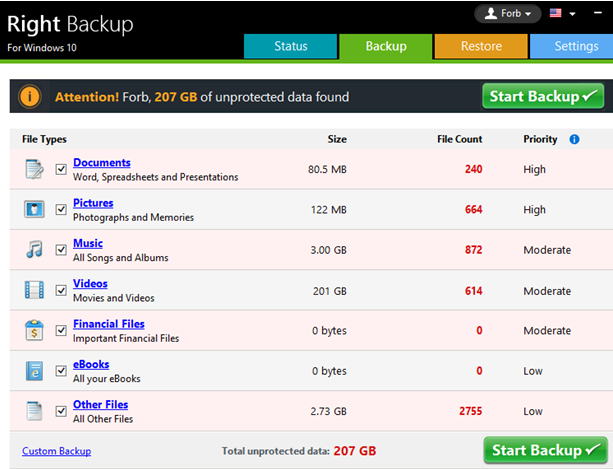Click the Music notes icon

(34, 249)
